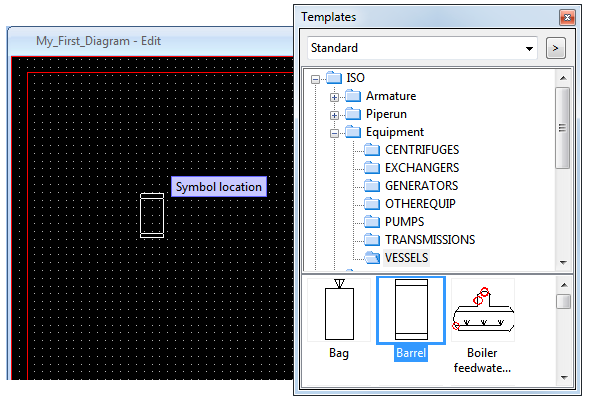Click the open VESSELS folder icon
Image resolution: width=590 pixels, height=401 pixels.
coord(372,258)
